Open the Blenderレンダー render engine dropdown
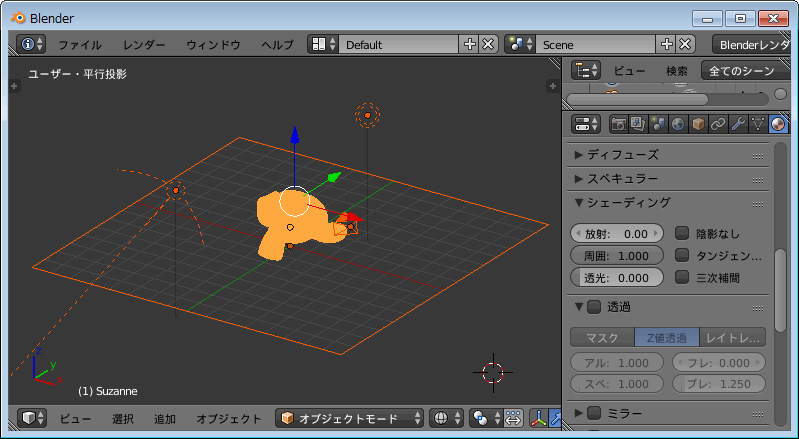799x439 pixels. [752, 44]
